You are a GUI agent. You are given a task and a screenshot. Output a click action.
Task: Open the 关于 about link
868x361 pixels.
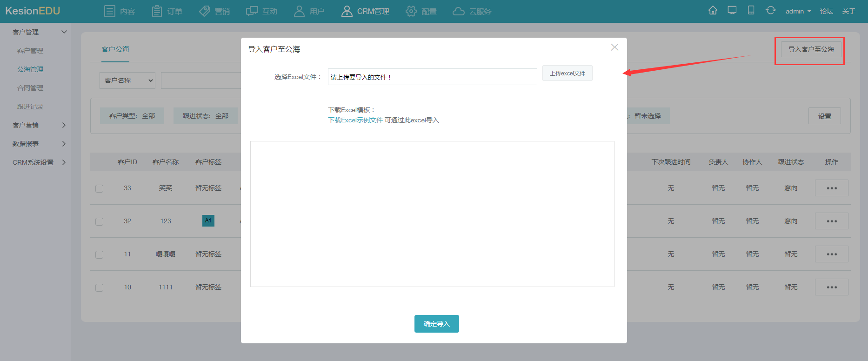pyautogui.click(x=849, y=11)
